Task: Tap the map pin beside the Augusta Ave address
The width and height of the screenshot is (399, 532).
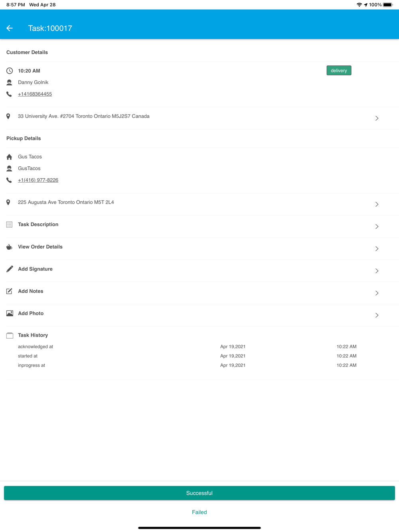Action: (8, 203)
